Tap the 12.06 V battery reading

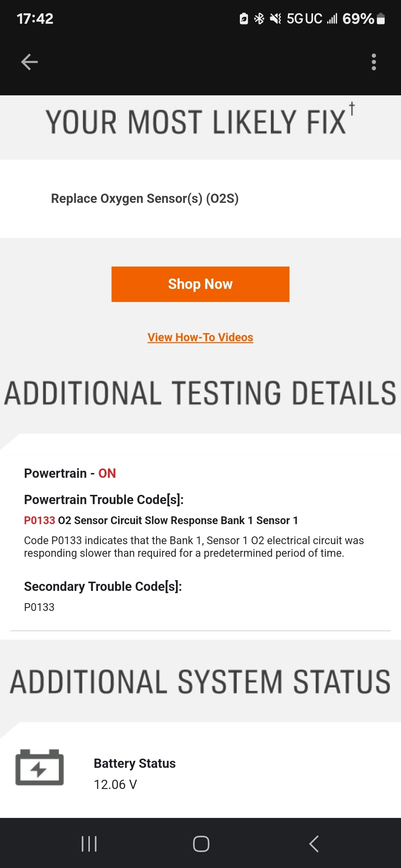(x=115, y=784)
